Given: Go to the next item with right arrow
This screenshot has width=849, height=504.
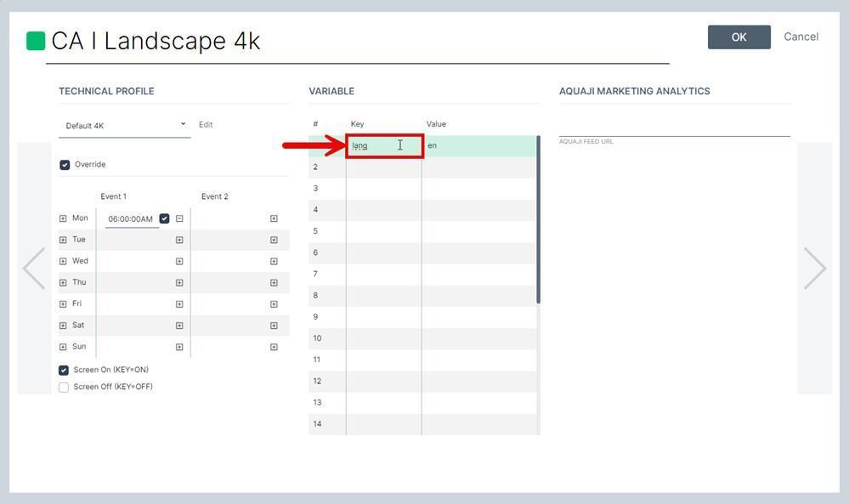Looking at the screenshot, I should [815, 269].
